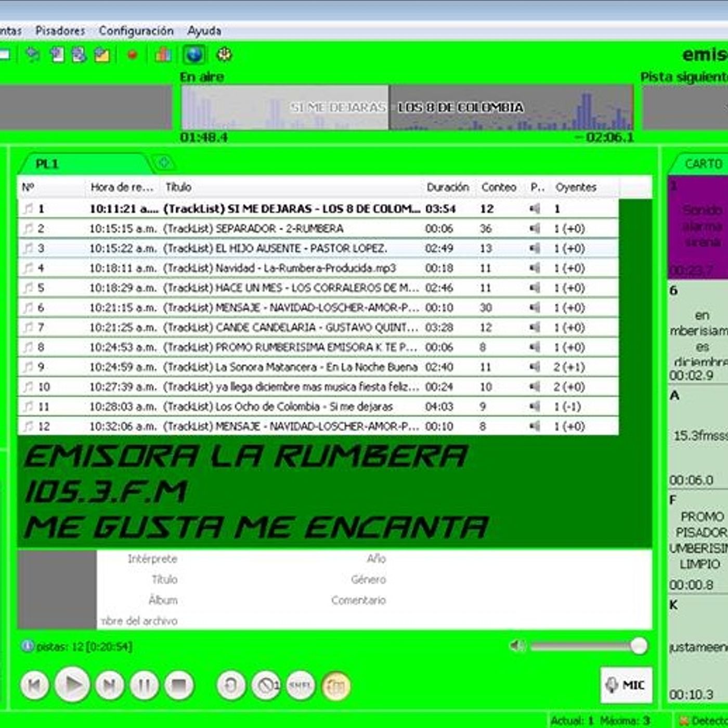Select track SI ME DEJARAS - LOS 8 DE COLOM...

(x=318, y=209)
